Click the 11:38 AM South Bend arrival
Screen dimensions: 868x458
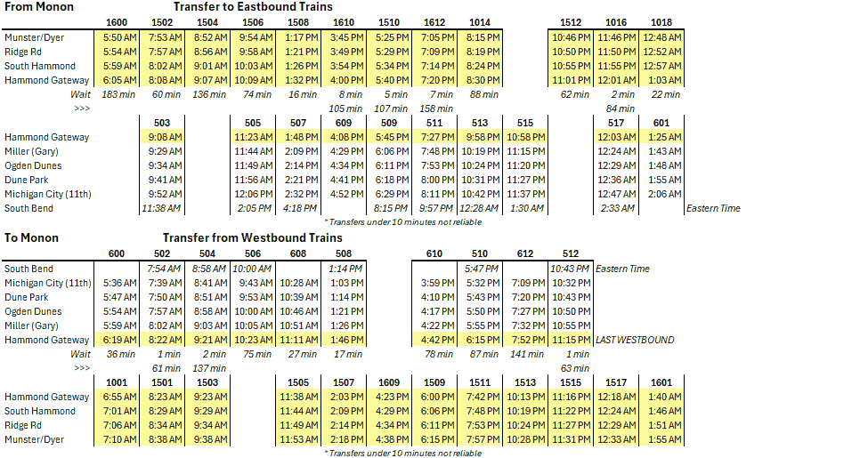161,208
